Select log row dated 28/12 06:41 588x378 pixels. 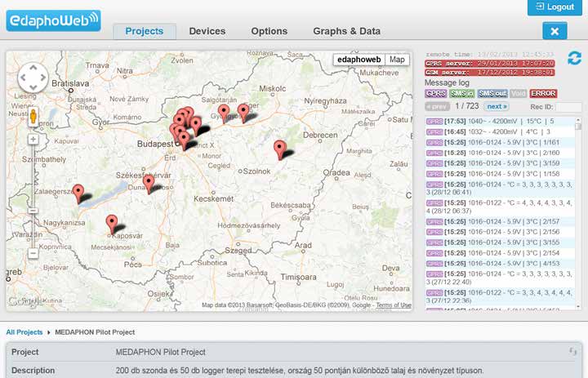(x=500, y=189)
